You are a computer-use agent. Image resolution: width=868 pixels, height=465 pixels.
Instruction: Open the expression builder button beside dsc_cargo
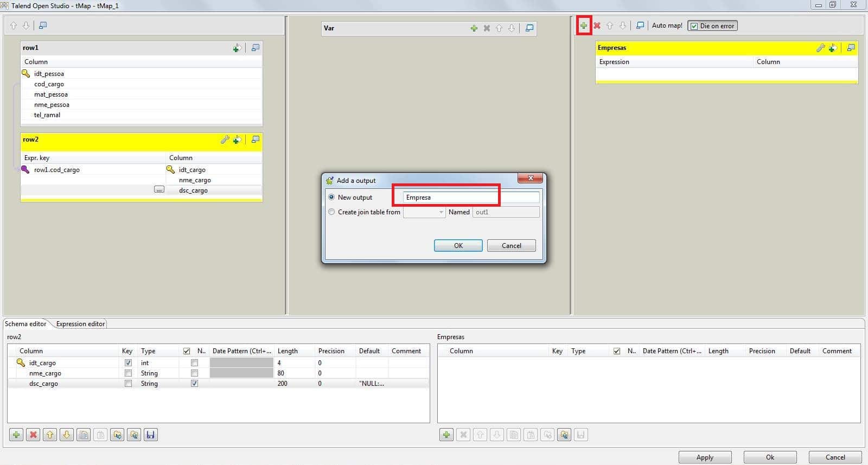point(159,190)
